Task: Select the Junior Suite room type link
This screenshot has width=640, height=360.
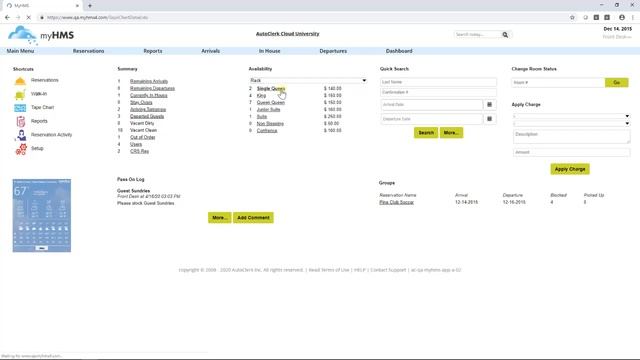Action: pos(268,109)
